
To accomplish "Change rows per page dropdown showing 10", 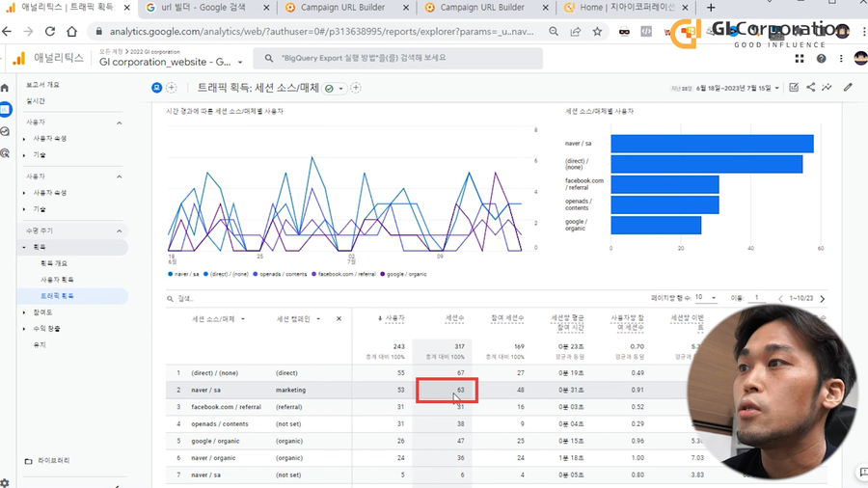I will pos(706,298).
